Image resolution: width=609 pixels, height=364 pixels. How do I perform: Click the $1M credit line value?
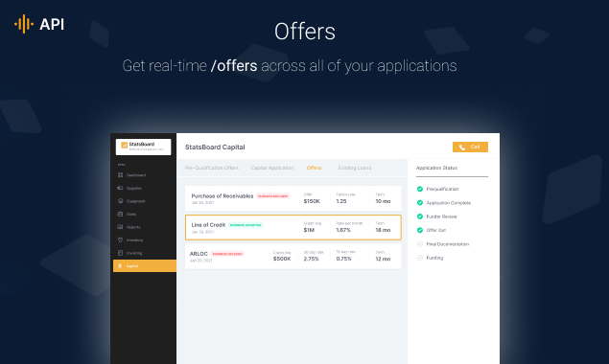[x=309, y=230]
